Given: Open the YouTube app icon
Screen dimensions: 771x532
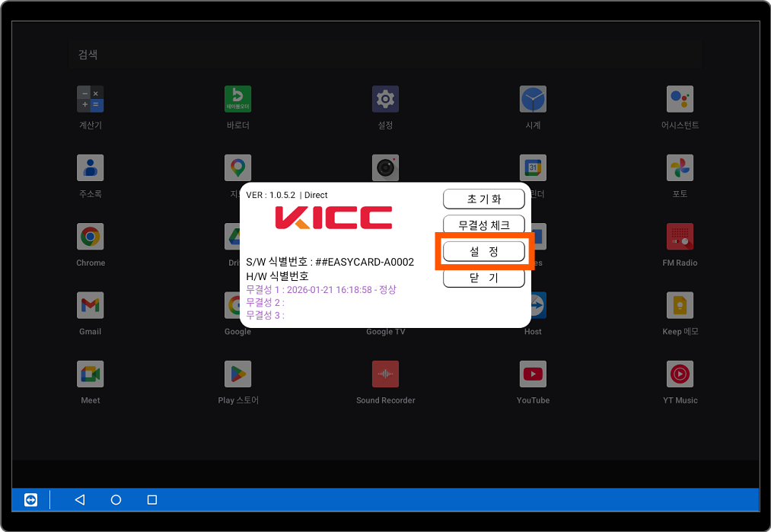Looking at the screenshot, I should pos(533,374).
